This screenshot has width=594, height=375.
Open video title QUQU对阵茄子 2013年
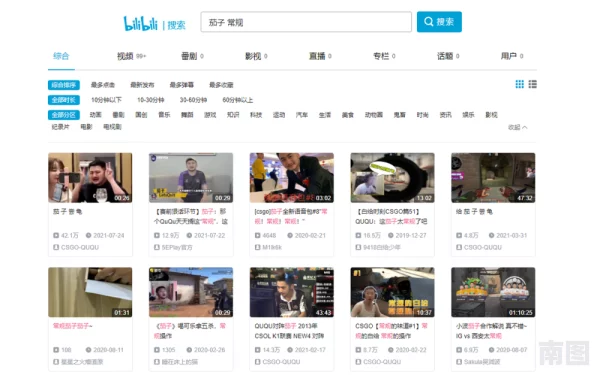[x=289, y=331]
